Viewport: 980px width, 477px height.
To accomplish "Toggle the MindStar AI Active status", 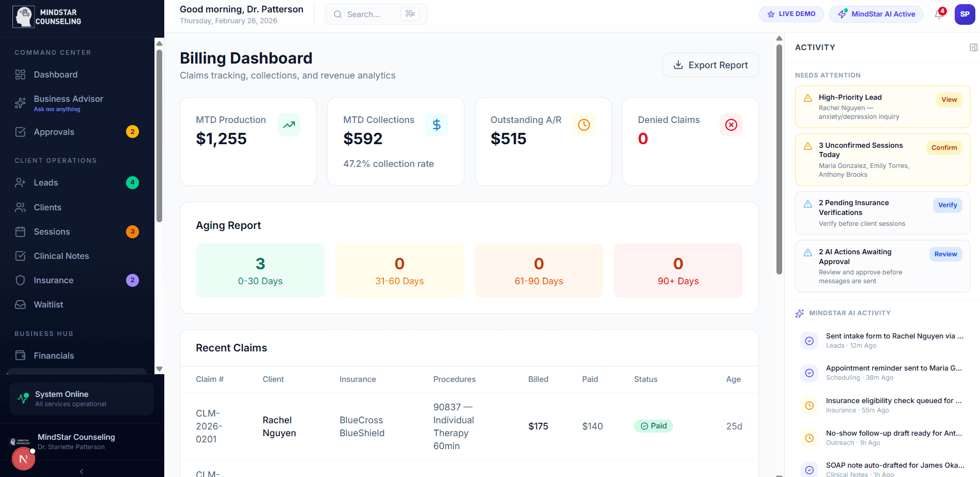I will tap(876, 14).
